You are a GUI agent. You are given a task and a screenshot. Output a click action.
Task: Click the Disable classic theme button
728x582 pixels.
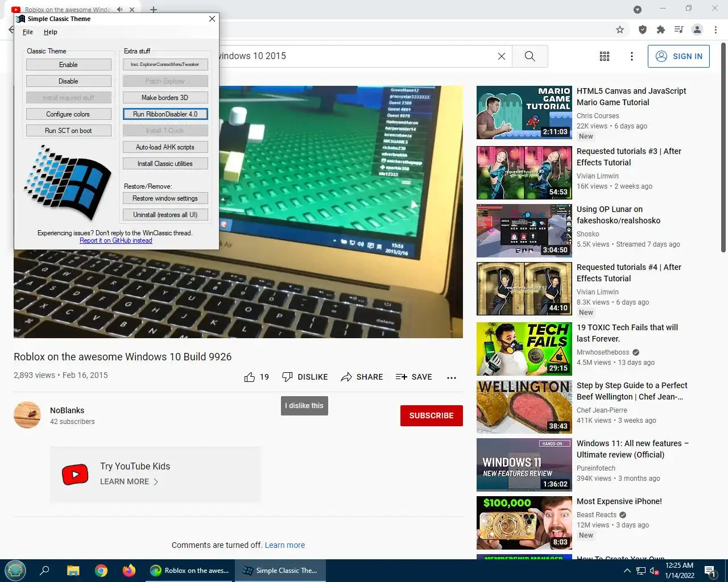point(68,81)
